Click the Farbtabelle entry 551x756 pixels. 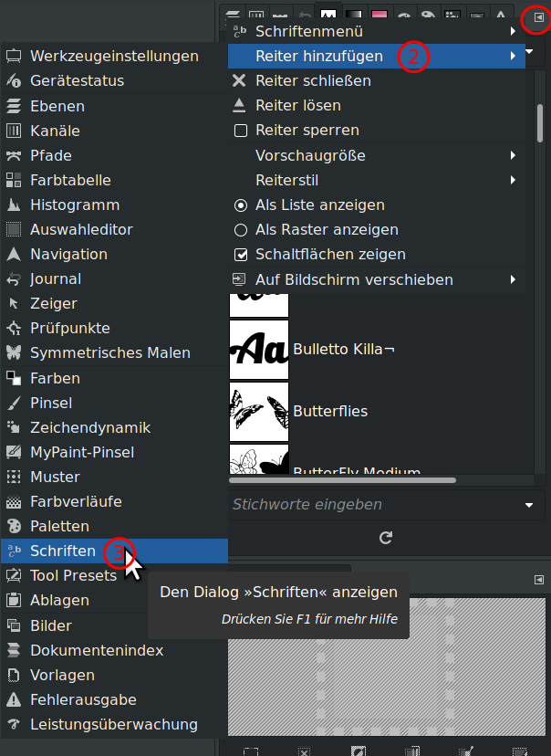point(114,180)
